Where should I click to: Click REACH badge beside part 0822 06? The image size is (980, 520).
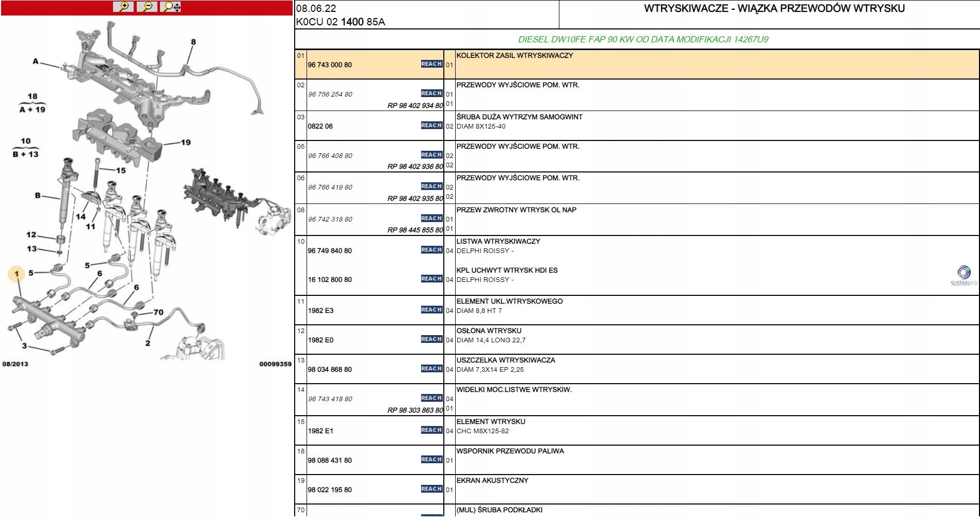coord(431,125)
